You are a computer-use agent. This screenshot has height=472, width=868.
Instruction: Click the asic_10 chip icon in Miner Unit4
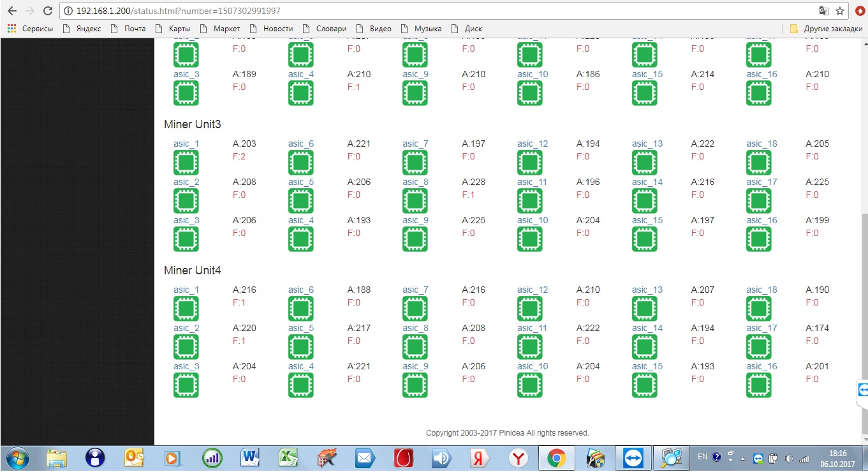[529, 385]
